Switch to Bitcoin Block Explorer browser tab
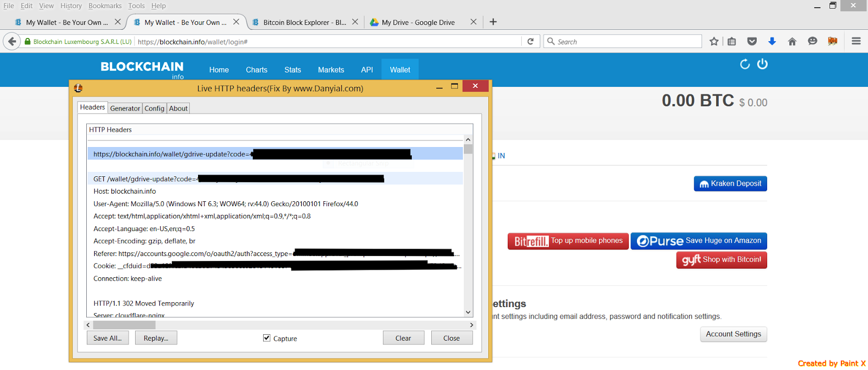The height and width of the screenshot is (370, 868). point(304,22)
